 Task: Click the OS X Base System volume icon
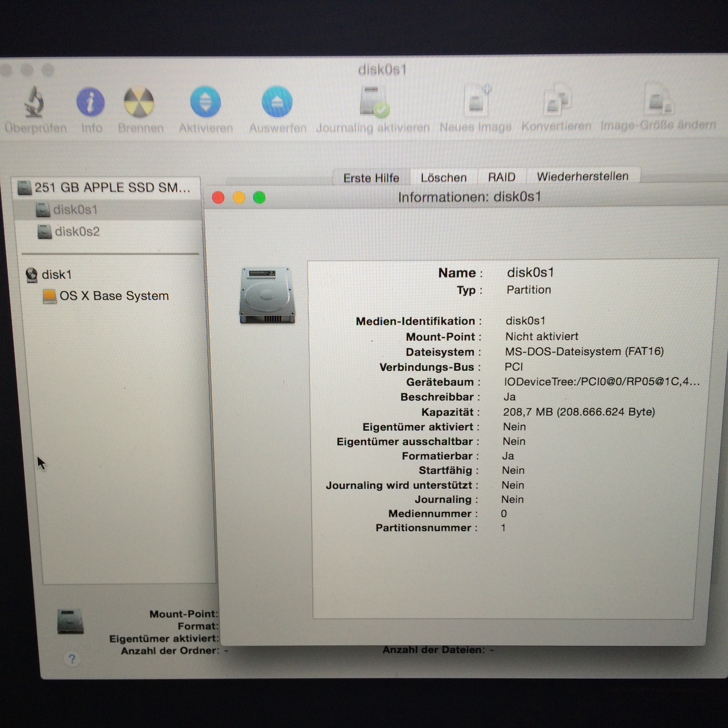point(50,296)
